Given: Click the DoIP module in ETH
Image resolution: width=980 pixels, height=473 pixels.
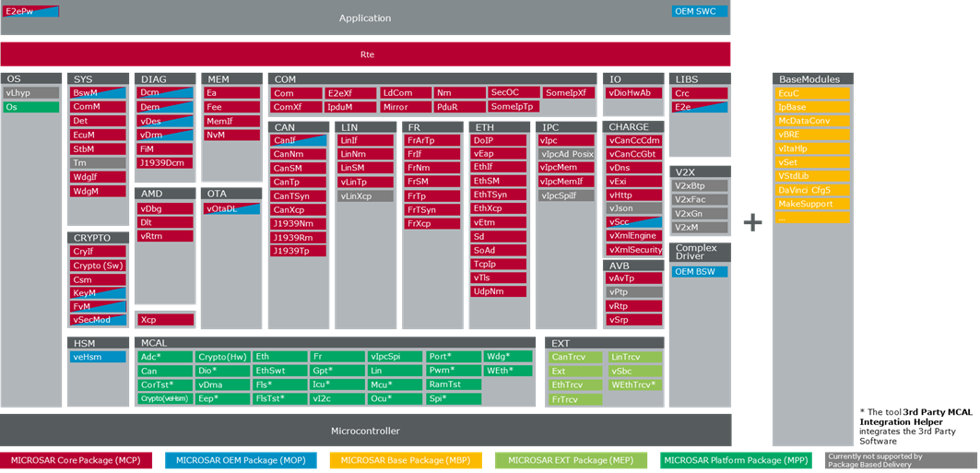Looking at the screenshot, I should pos(499,140).
